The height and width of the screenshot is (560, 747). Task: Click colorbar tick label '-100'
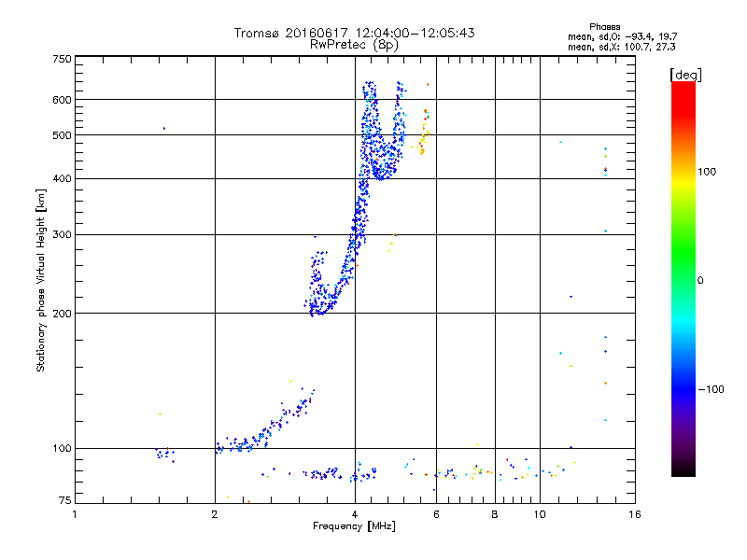(x=711, y=389)
